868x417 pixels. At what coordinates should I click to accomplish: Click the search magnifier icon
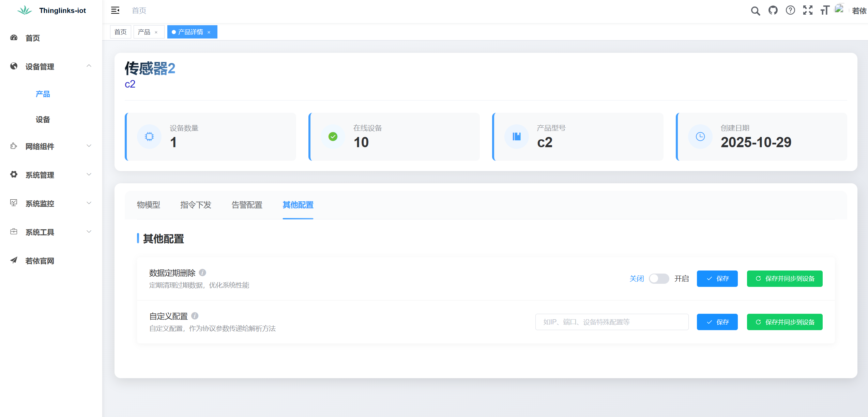(755, 11)
